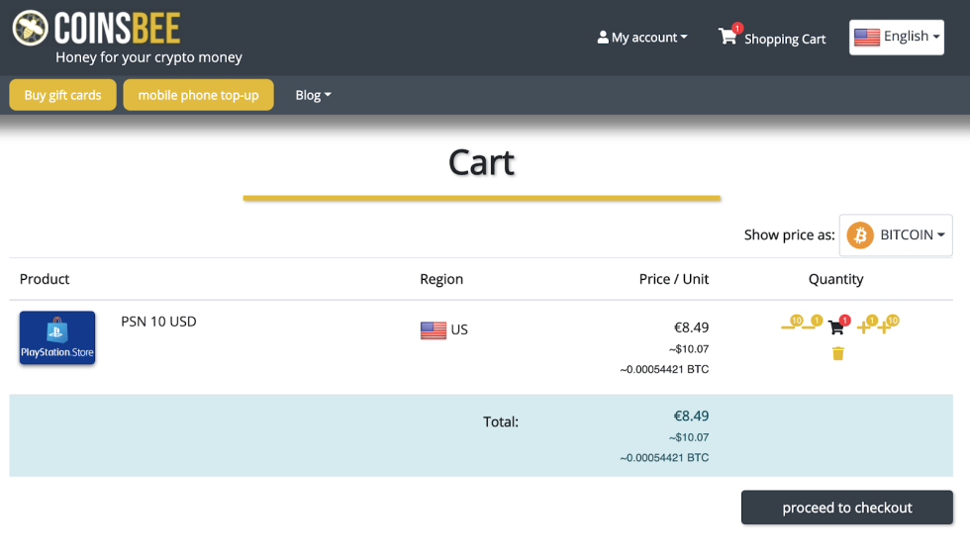Click the cart quantity icon in row

(837, 327)
